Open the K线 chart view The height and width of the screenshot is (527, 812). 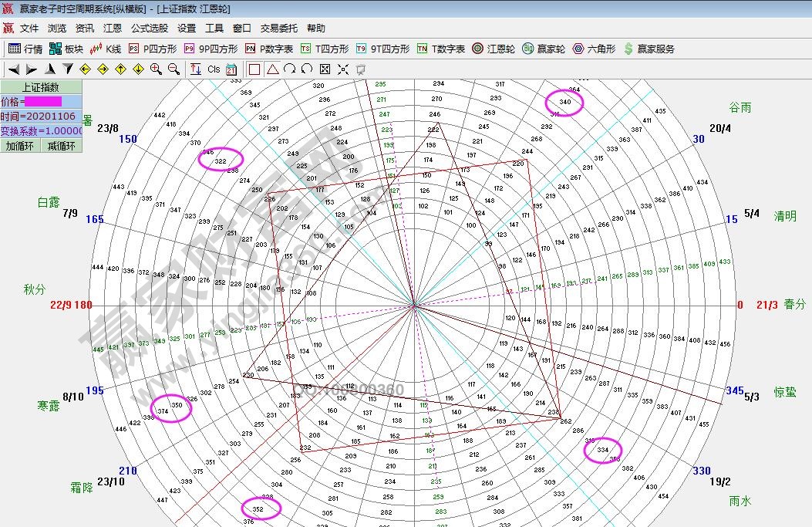(x=106, y=49)
